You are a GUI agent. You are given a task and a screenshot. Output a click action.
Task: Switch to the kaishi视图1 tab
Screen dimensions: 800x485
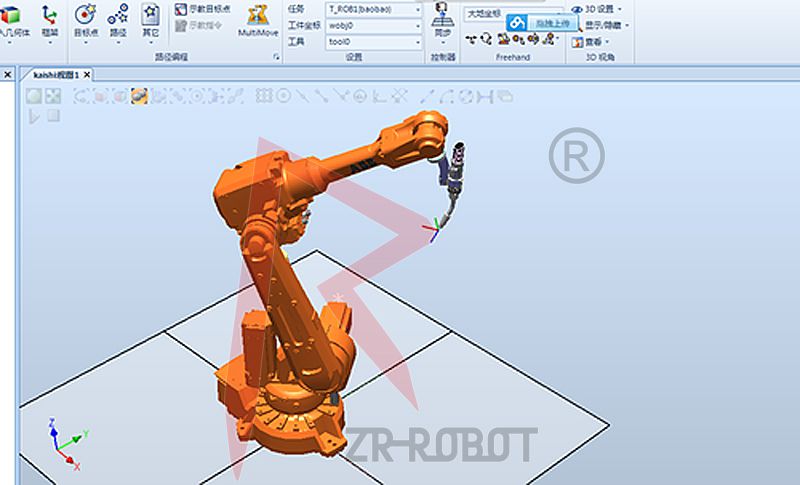click(x=57, y=75)
